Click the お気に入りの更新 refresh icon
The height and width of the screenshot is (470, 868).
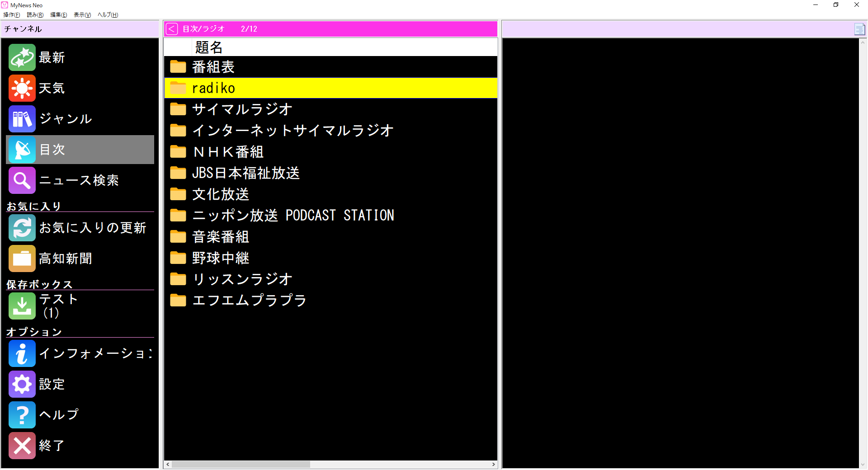(x=22, y=228)
